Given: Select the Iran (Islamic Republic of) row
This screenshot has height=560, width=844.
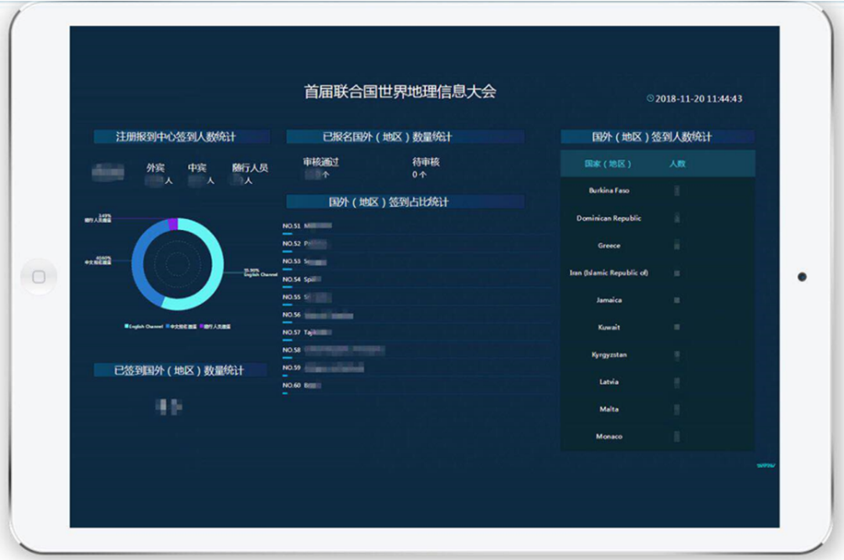Looking at the screenshot, I should coord(657,273).
